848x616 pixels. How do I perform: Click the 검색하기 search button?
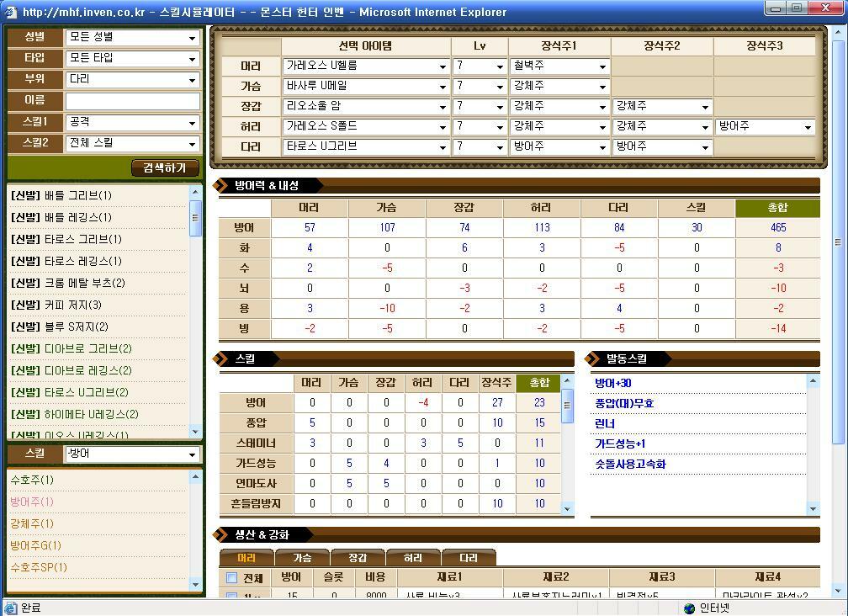164,167
